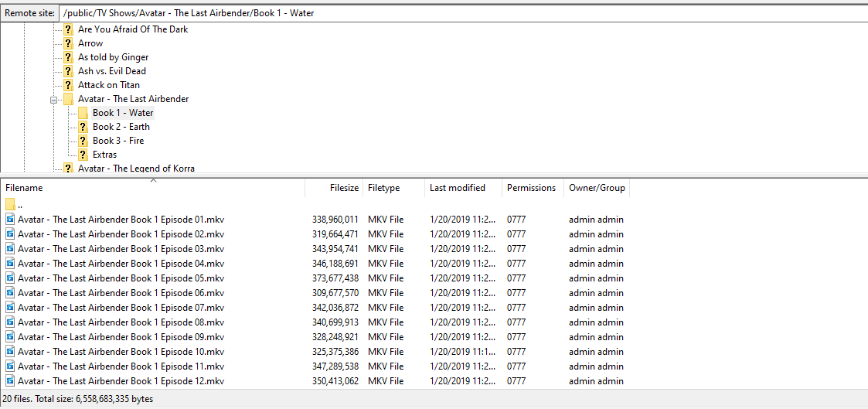The image size is (868, 409).
Task: Select Arrow in the remote directory tree
Action: pyautogui.click(x=90, y=43)
